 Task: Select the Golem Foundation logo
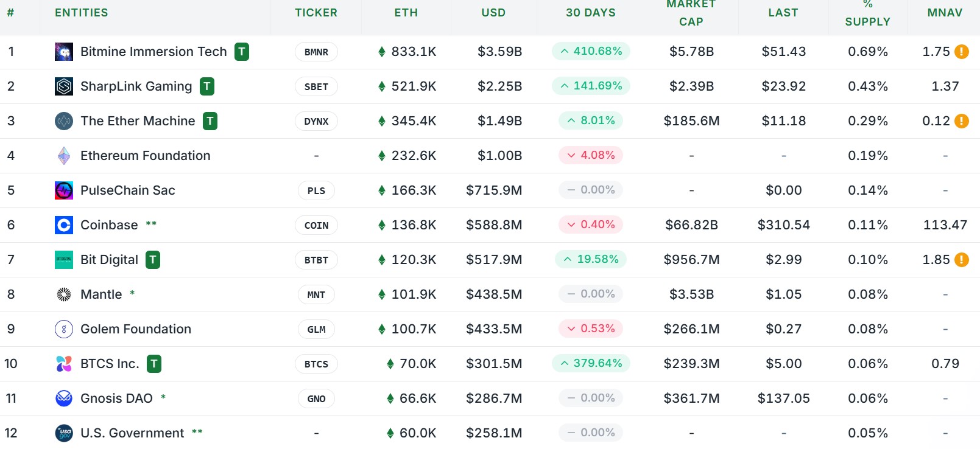click(63, 329)
